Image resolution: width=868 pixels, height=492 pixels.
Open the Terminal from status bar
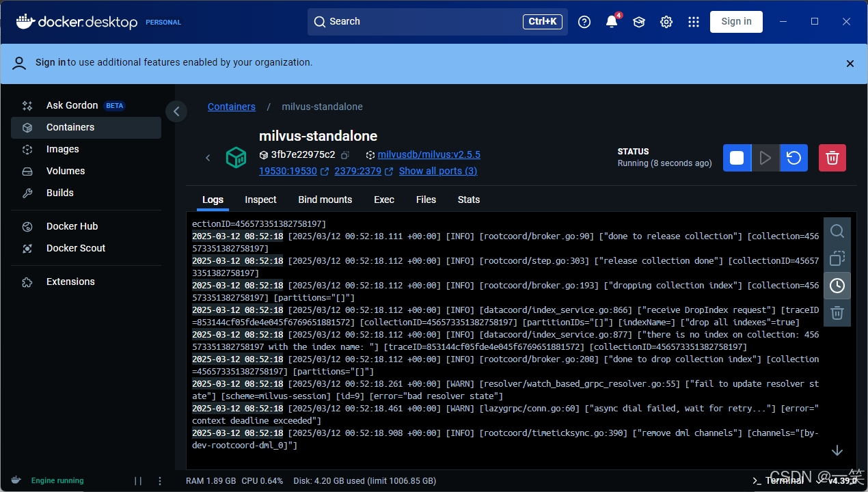778,480
